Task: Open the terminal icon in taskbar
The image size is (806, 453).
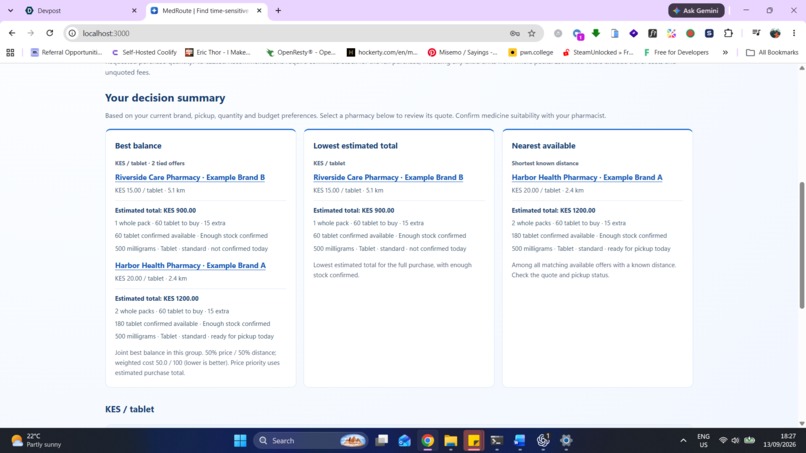Action: pyautogui.click(x=497, y=441)
